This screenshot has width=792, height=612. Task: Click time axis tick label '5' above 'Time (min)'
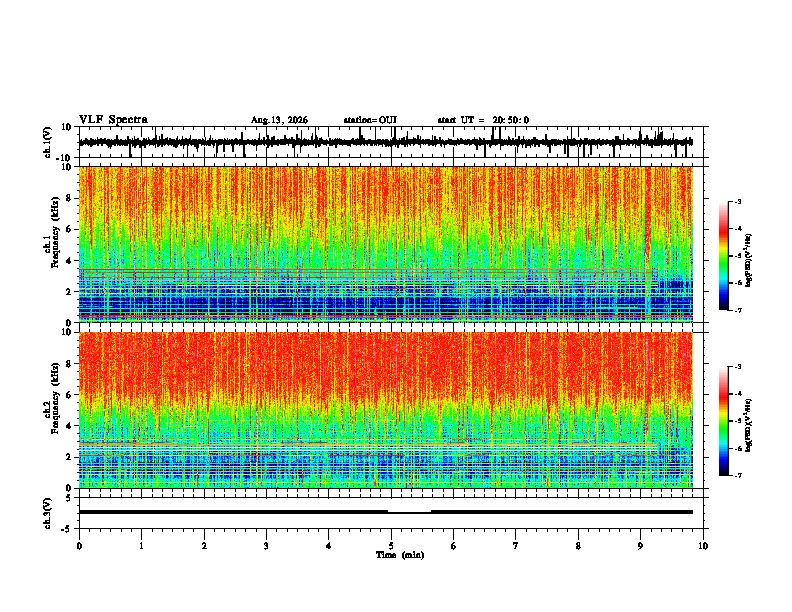pyautogui.click(x=391, y=546)
